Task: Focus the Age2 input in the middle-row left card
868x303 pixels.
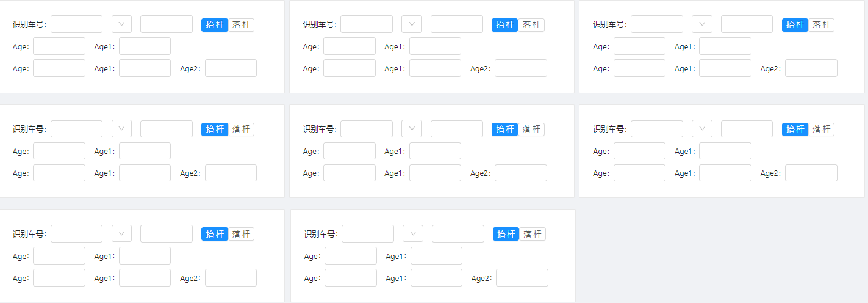Action: 231,173
